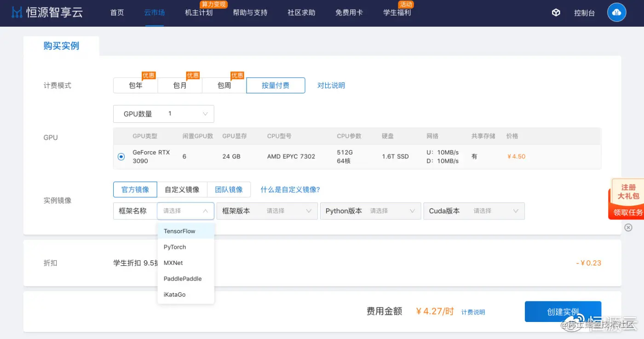This screenshot has height=339, width=644.
Task: Click the 创建实例 button
Action: point(563,312)
